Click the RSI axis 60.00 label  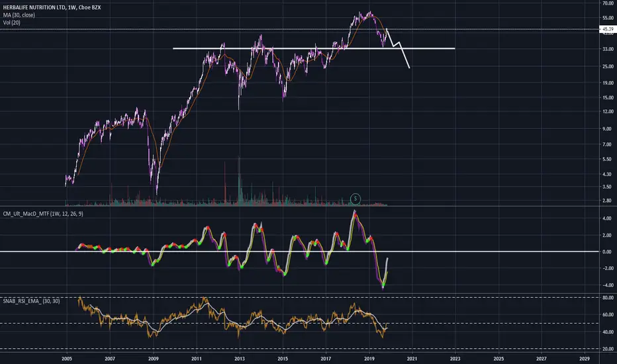tap(608, 315)
